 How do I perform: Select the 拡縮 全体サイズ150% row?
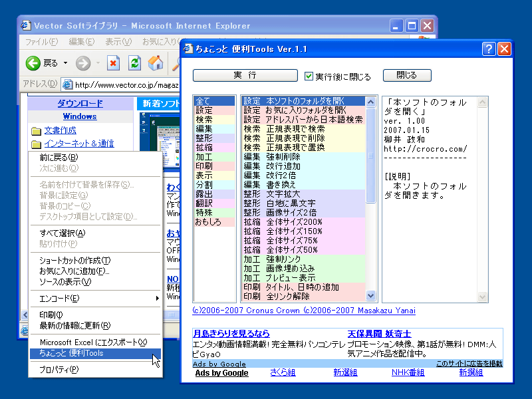[304, 231]
